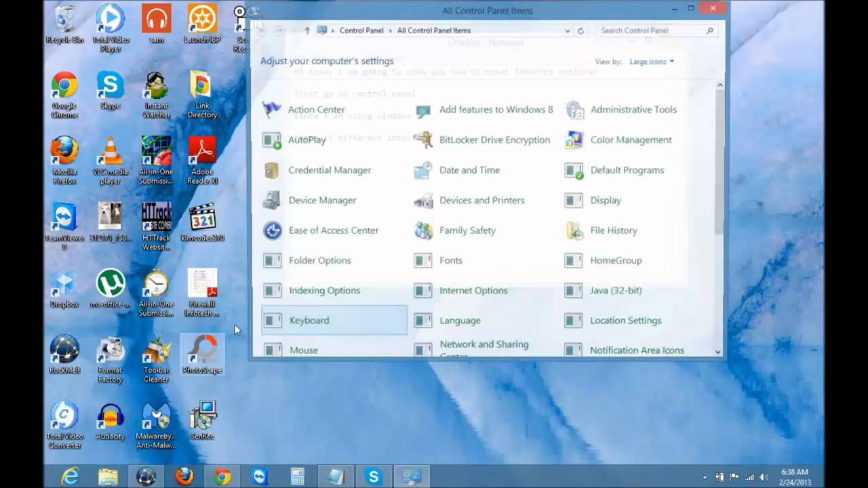
Task: Open the Date and Time icon
Action: 423,170
